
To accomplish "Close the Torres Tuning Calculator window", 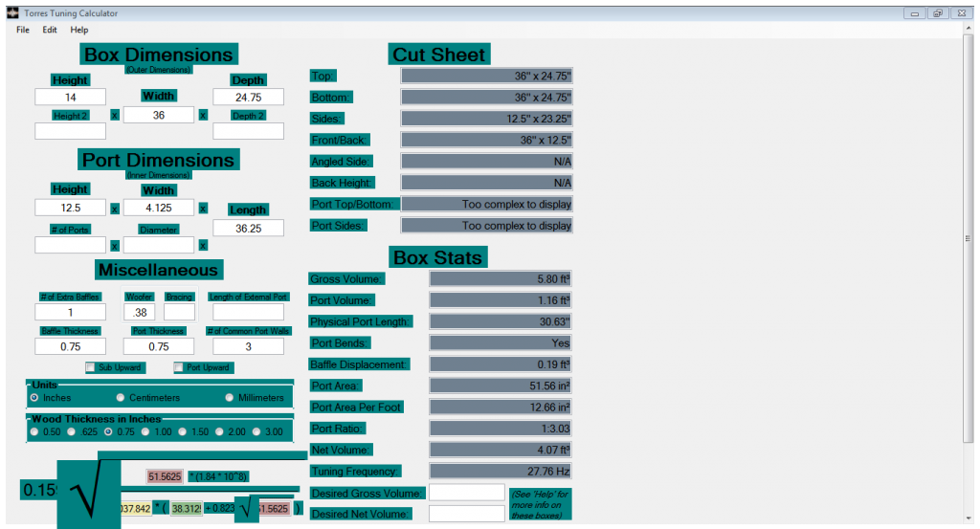I will (962, 13).
